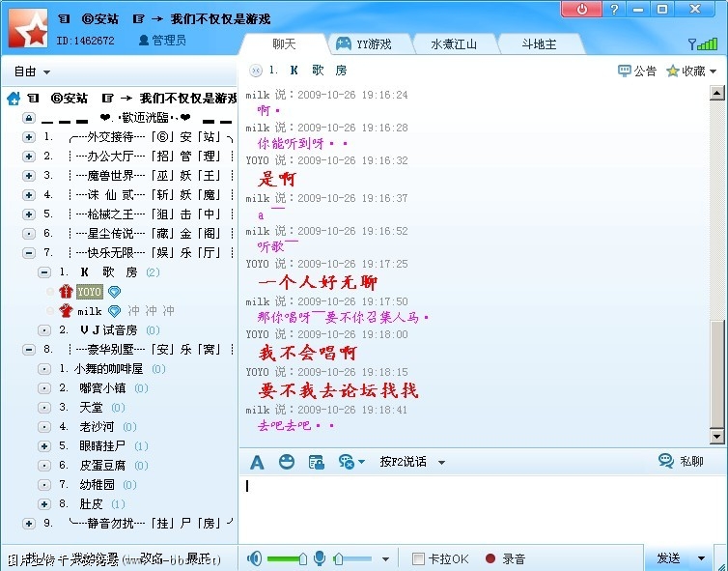
Task: Open the emoticon smiley picker
Action: click(287, 462)
